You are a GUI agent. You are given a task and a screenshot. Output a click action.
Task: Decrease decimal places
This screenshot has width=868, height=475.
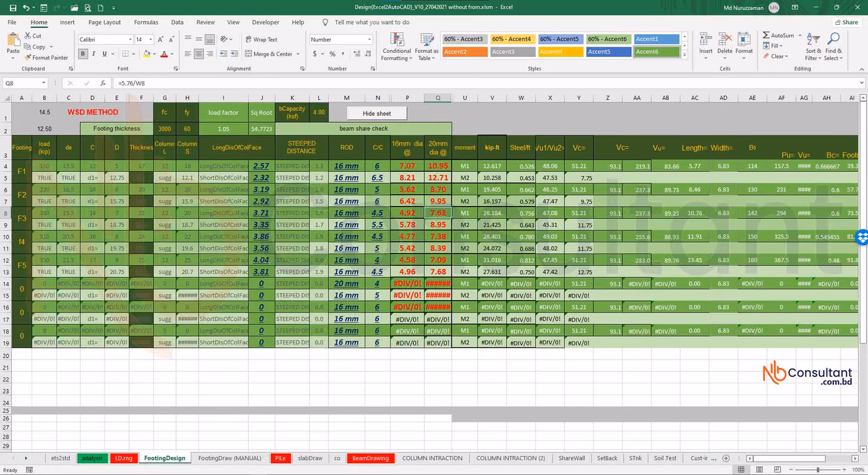pos(368,54)
